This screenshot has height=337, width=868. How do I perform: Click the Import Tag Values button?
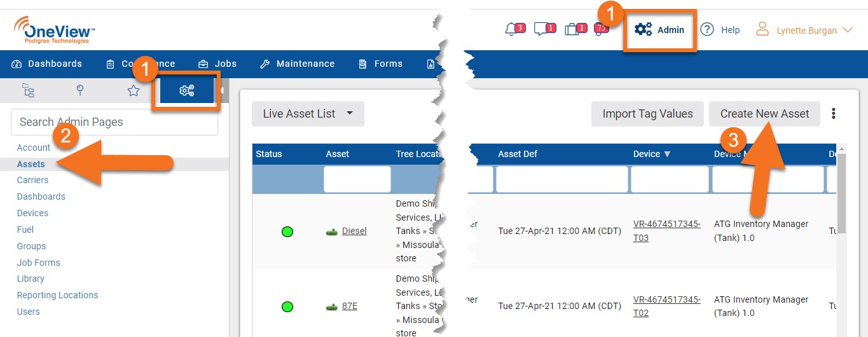pyautogui.click(x=647, y=114)
